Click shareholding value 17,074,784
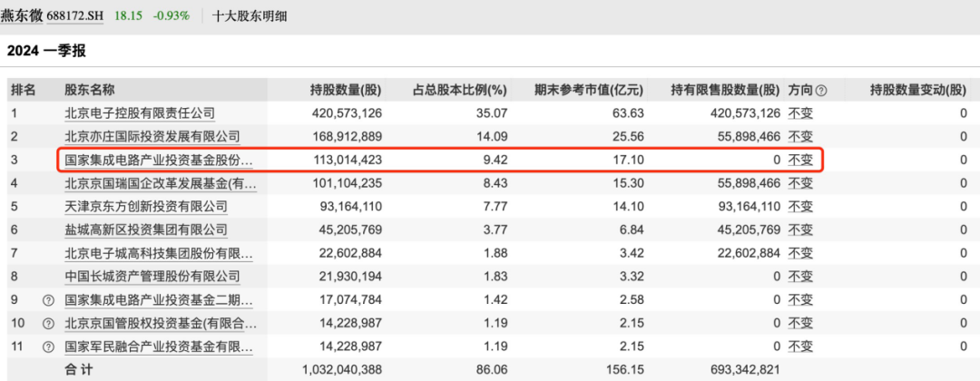This screenshot has width=980, height=381. [349, 300]
